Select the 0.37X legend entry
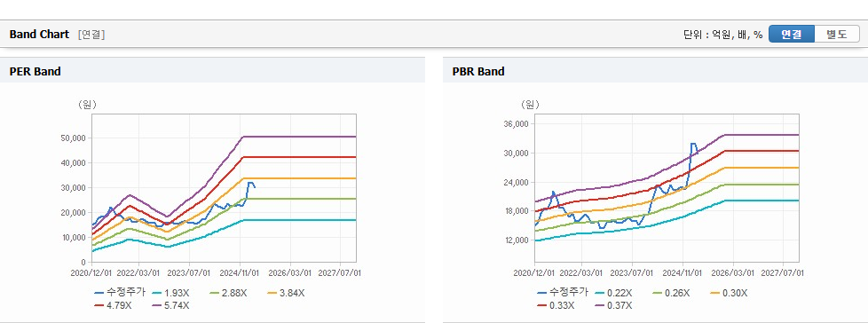Screen dimensions: 868x323 (613, 304)
